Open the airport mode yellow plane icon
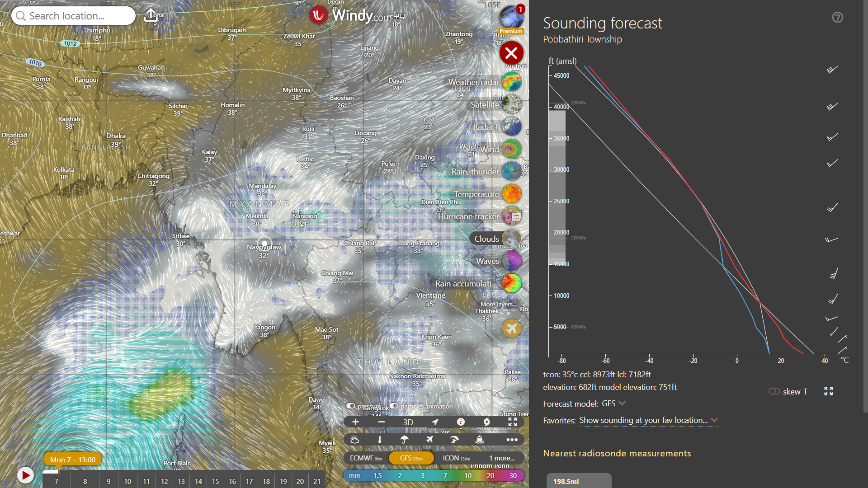 [x=511, y=328]
